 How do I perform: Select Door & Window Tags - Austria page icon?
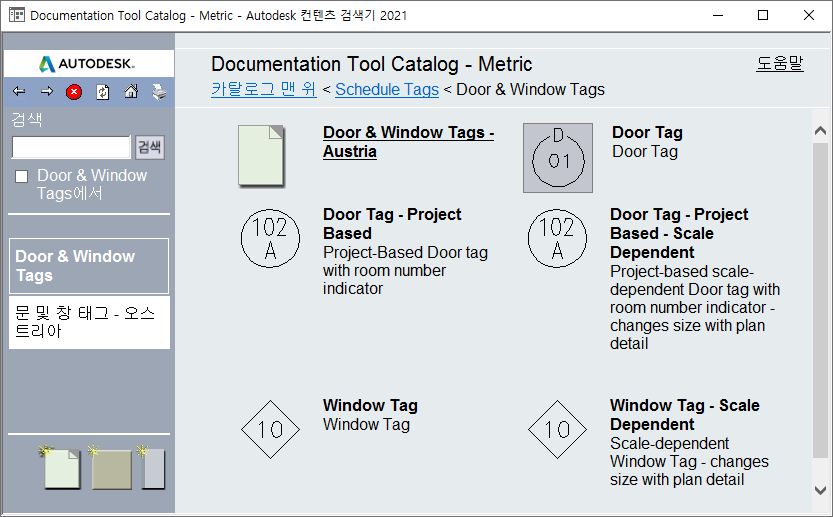tap(261, 156)
